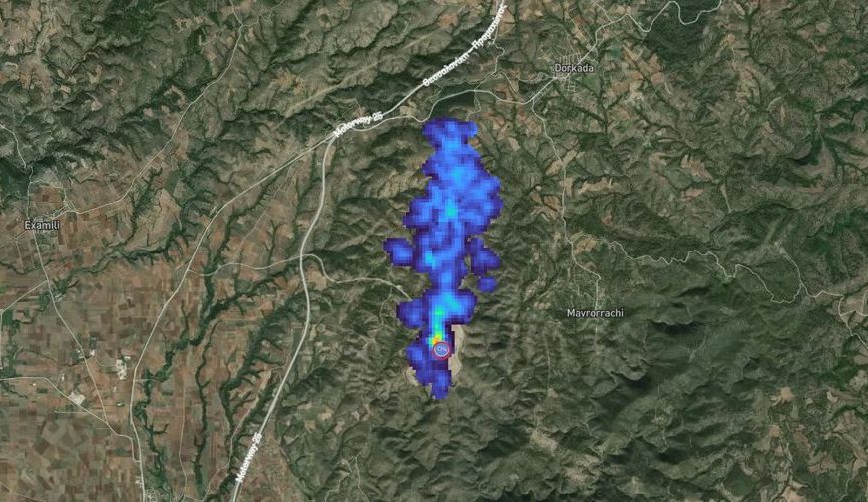Click the northern tip of methane plume
The width and height of the screenshot is (868, 502).
tap(449, 129)
